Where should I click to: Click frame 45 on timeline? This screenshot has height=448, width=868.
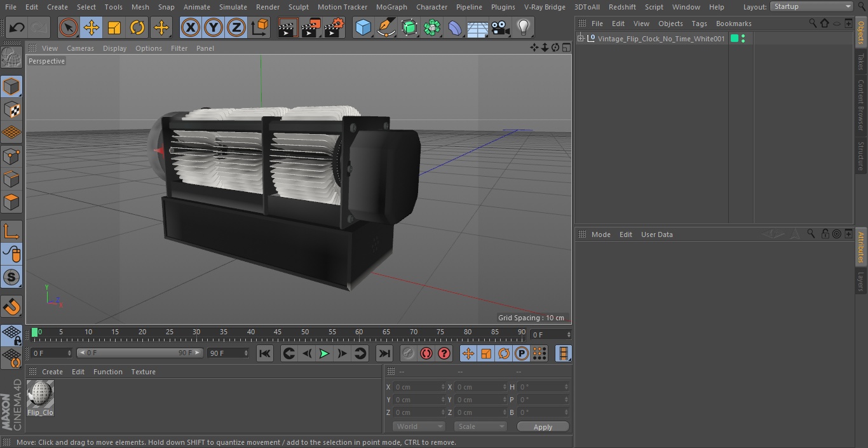pos(278,332)
